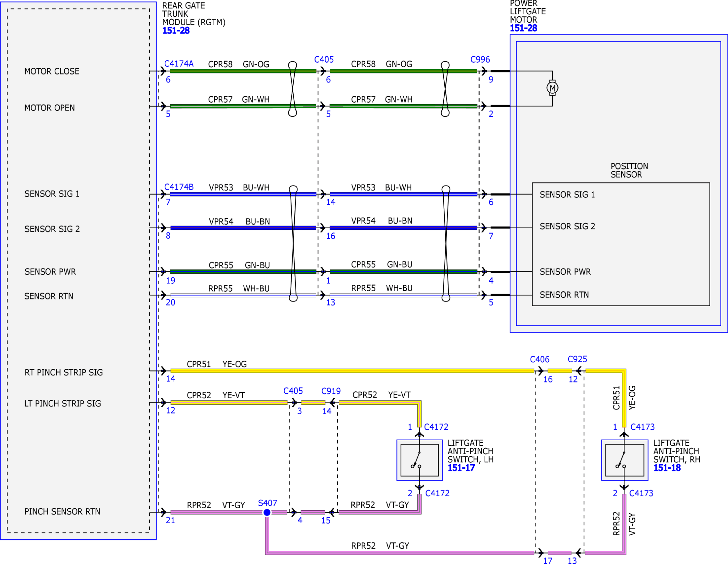Viewport: 728px width, 564px height.
Task: Click the POSITION SENSOR title
Action: [629, 170]
